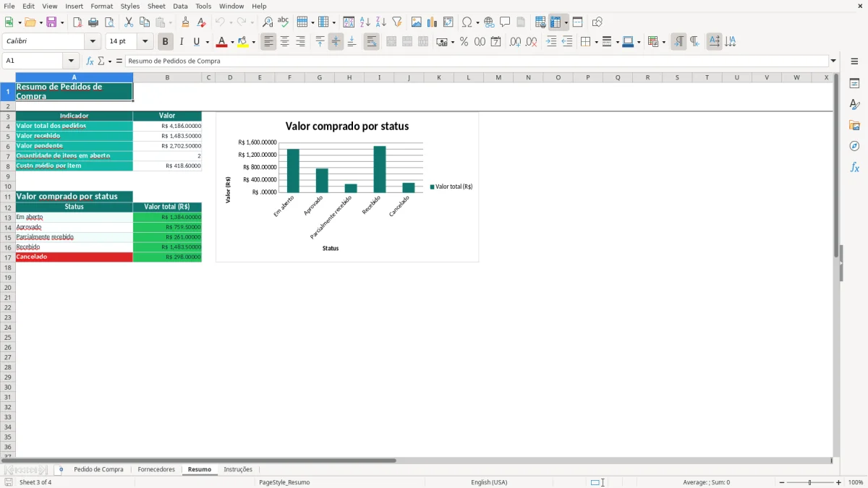
Task: Switch to the Fornecedores sheet tab
Action: [156, 470]
